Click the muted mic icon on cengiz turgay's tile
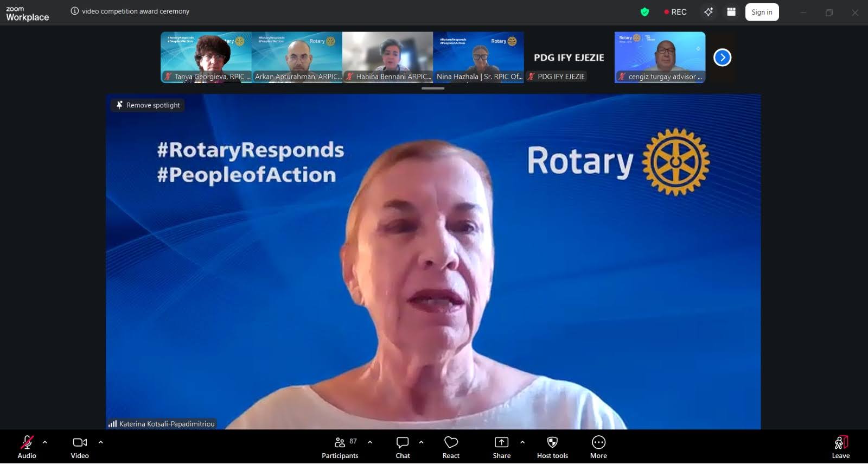Screen dimensions: 868x464 click(x=622, y=77)
